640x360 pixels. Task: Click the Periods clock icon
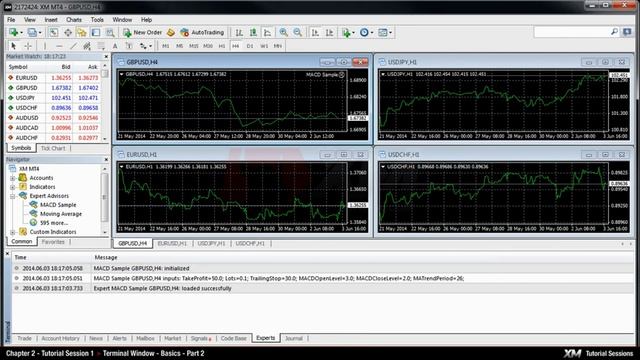[x=364, y=32]
